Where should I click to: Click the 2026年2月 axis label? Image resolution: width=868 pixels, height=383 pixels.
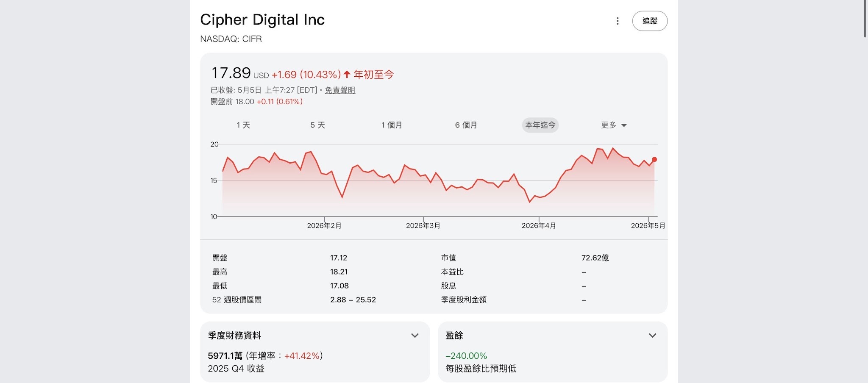[324, 225]
